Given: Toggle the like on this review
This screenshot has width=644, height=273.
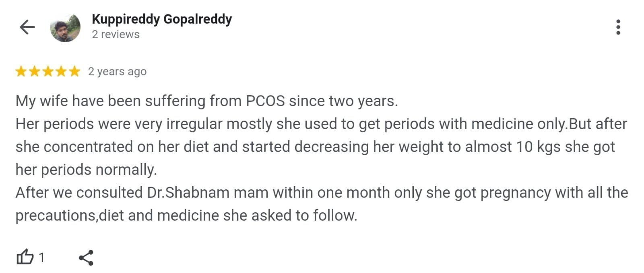Looking at the screenshot, I should 25,256.
